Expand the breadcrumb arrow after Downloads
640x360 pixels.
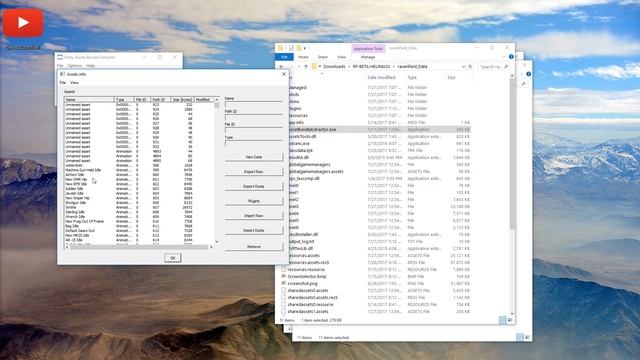(x=349, y=67)
